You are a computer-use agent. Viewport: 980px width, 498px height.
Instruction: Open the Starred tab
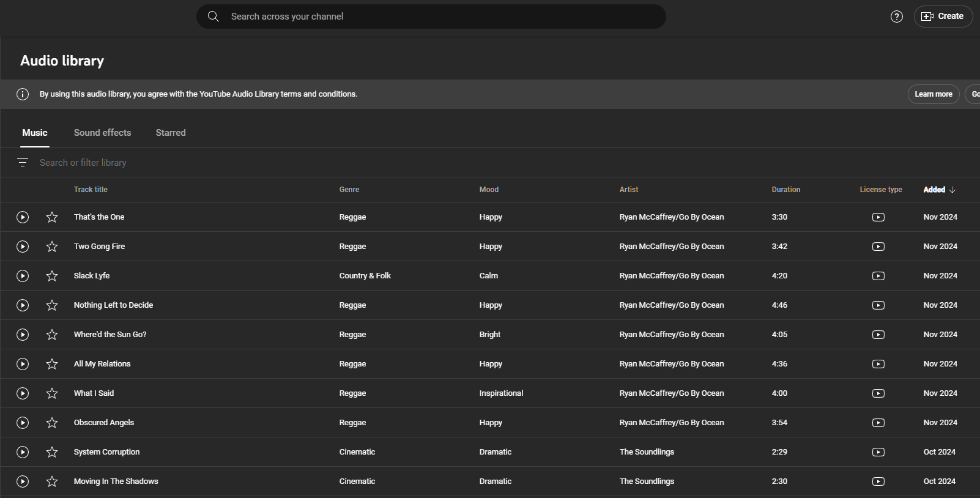(170, 133)
